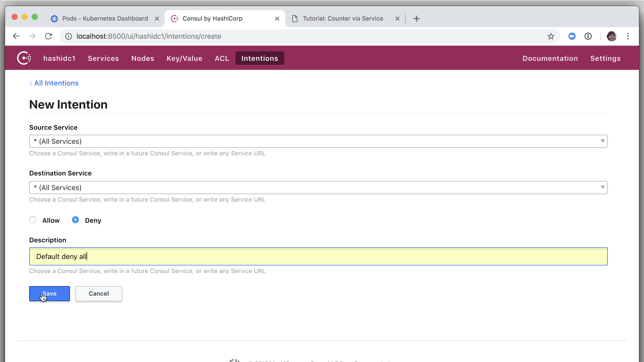The height and width of the screenshot is (362, 644).
Task: Go to the Key/Value section
Action: (x=184, y=58)
